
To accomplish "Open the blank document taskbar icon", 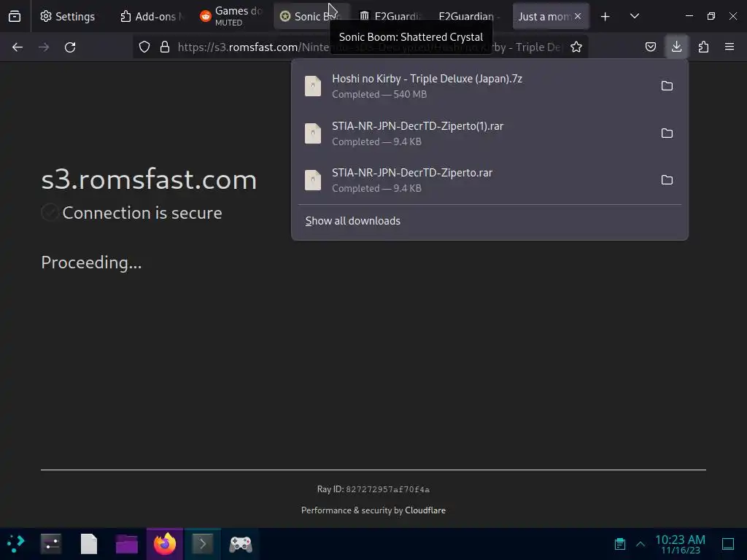I will point(88,543).
